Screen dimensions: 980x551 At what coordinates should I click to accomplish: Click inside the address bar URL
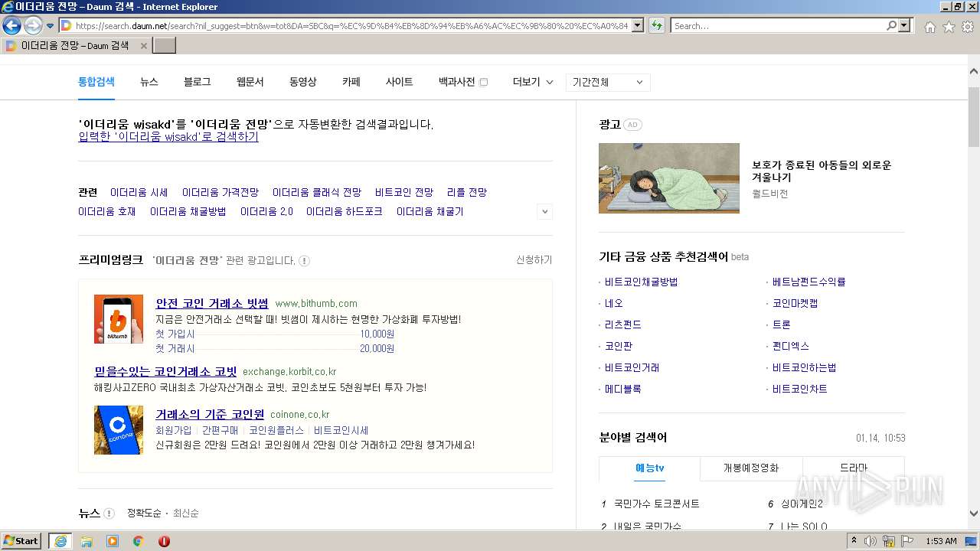click(352, 26)
